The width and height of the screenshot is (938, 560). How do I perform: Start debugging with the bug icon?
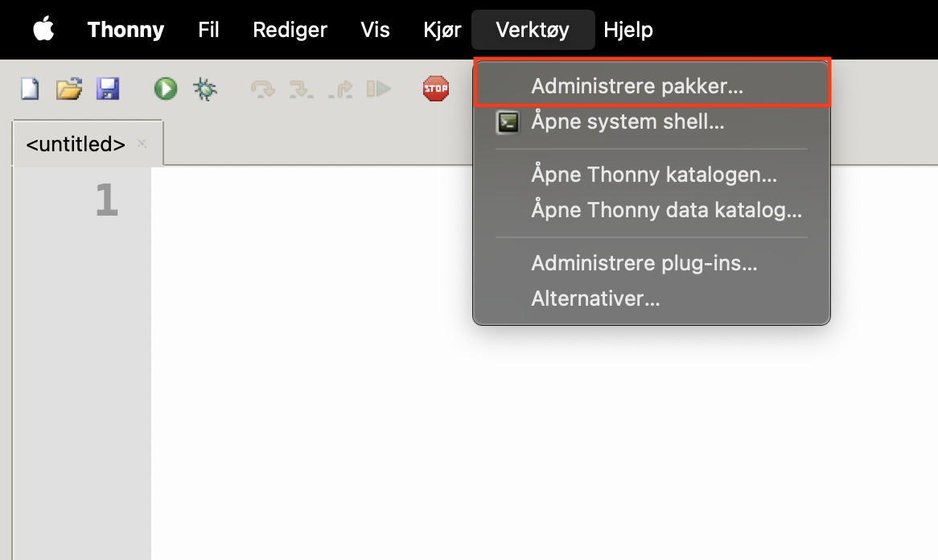coord(205,89)
